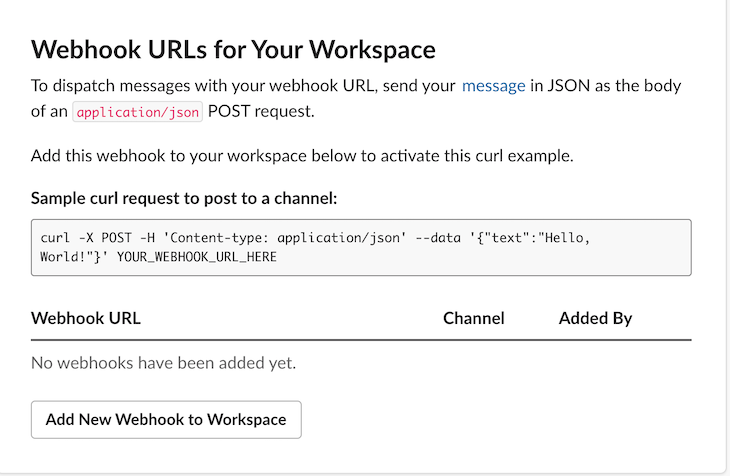This screenshot has height=476, width=730.
Task: Click the pink application/json inline code
Action: point(137,112)
